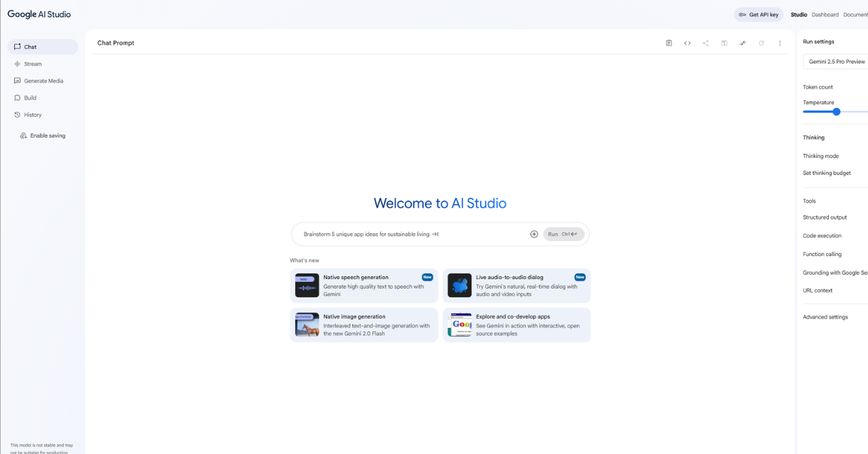This screenshot has width=868, height=454.
Task: Open the system instructions clipboard icon
Action: click(x=669, y=43)
